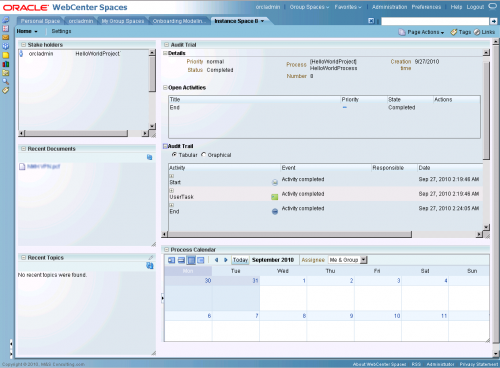Click the red grid icon in left sidebar
This screenshot has height=368, width=500.
click(6, 29)
